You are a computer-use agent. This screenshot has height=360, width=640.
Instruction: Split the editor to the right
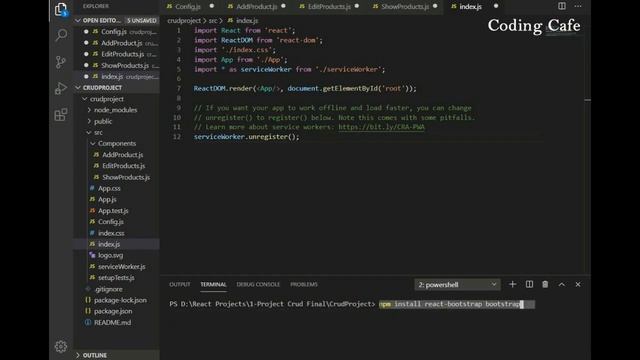562,6
